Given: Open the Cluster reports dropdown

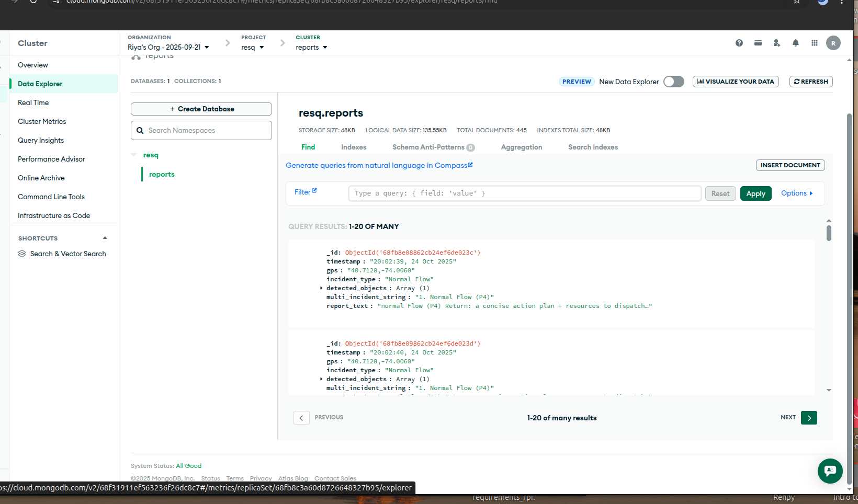Looking at the screenshot, I should (311, 47).
